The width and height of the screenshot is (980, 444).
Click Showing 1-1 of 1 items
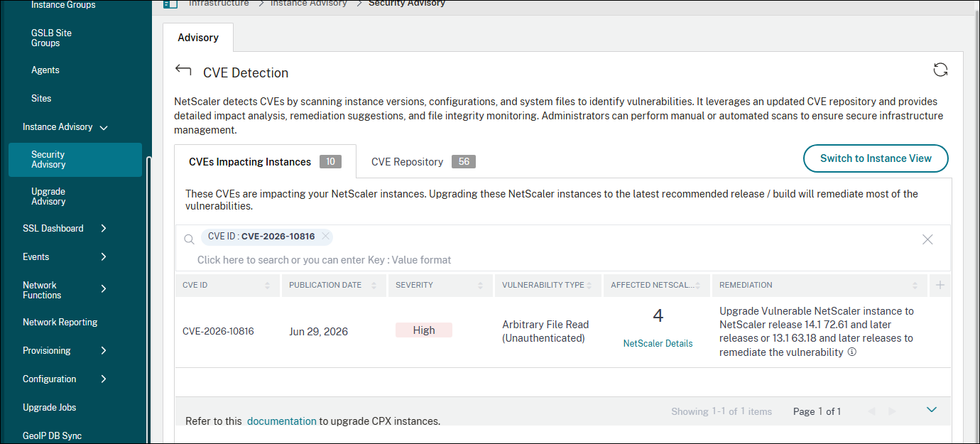click(722, 411)
